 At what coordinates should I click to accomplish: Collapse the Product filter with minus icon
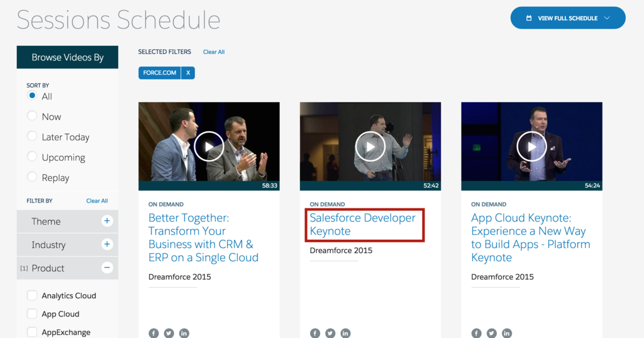(x=107, y=268)
